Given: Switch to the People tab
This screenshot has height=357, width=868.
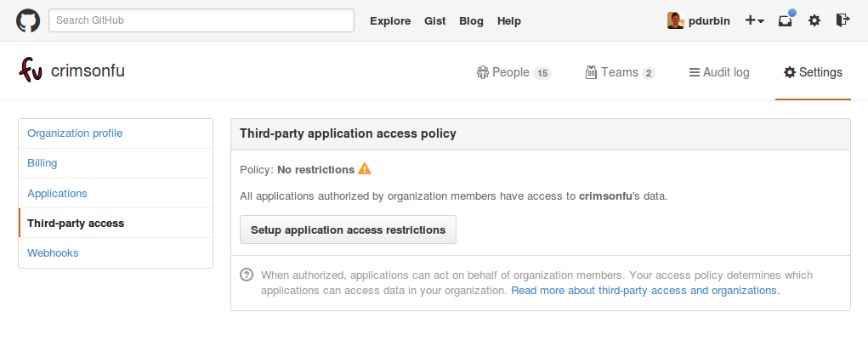Looking at the screenshot, I should pyautogui.click(x=513, y=72).
